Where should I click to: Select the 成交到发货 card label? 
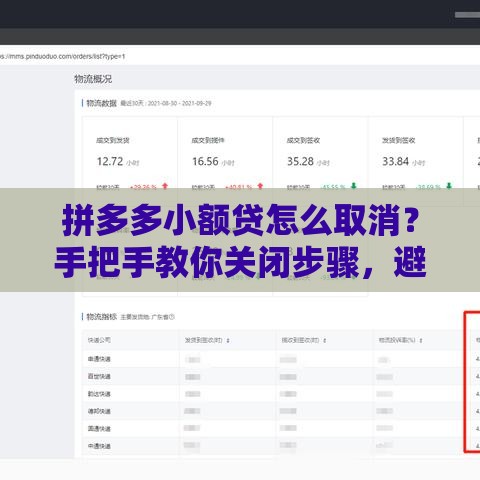click(x=113, y=140)
